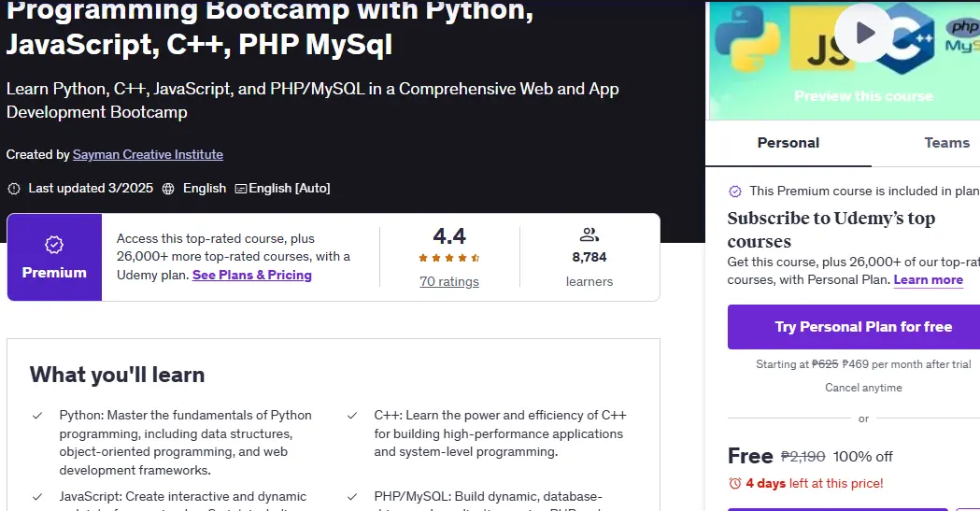Click the 'English [Auto]' captions text
Screen dimensions: 980x511
pyautogui.click(x=290, y=188)
